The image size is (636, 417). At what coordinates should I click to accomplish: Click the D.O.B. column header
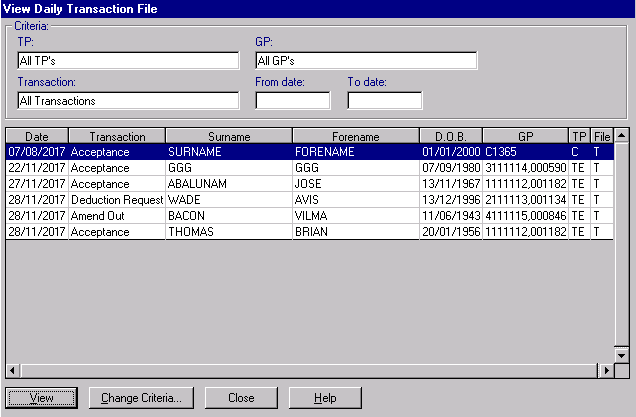[451, 136]
